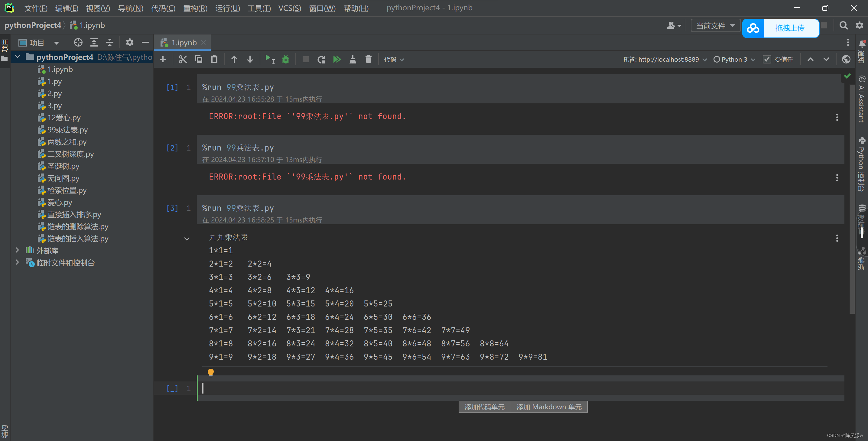Delete the current cell with trash icon
868x441 pixels.
pyautogui.click(x=368, y=60)
